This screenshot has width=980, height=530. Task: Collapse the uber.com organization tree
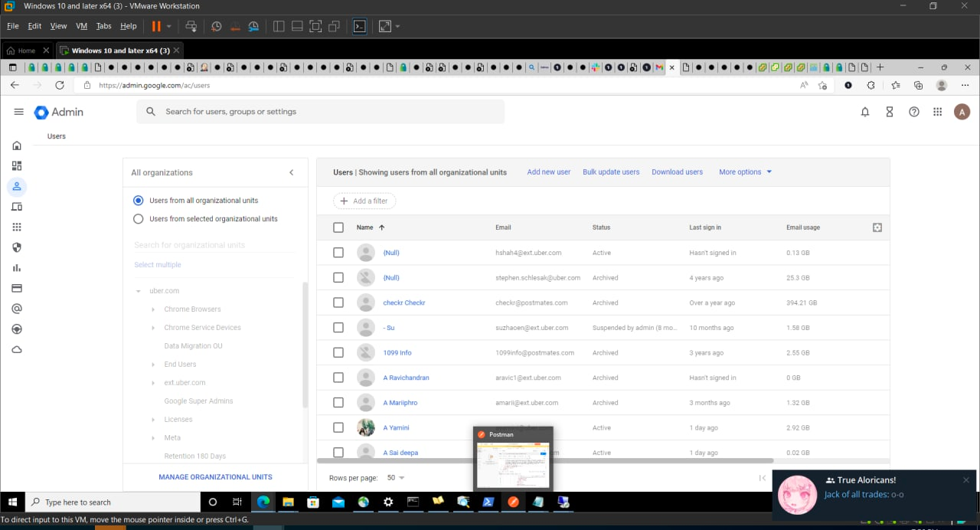pos(138,290)
